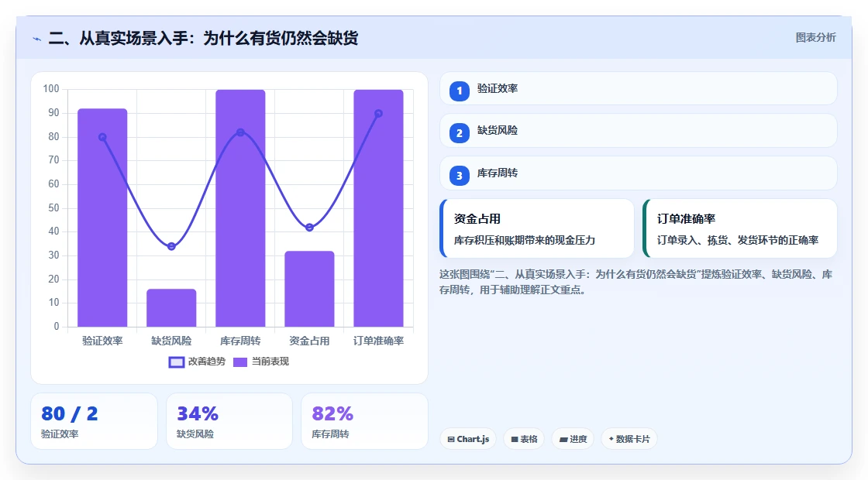The height and width of the screenshot is (480, 868).
Task: Click the 订单准确率 x-axis label
Action: pos(379,341)
